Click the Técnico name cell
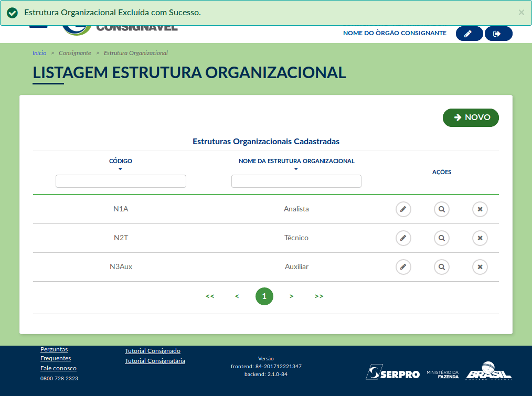This screenshot has height=396, width=532. pyautogui.click(x=296, y=238)
